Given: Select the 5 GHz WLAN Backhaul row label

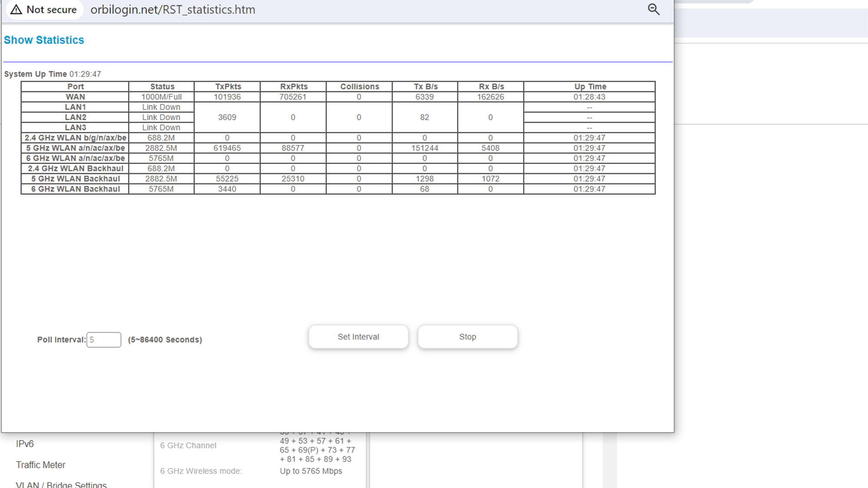Looking at the screenshot, I should click(x=75, y=179).
